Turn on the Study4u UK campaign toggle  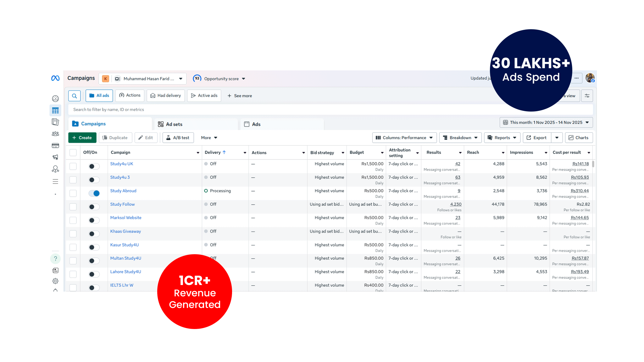tap(94, 166)
